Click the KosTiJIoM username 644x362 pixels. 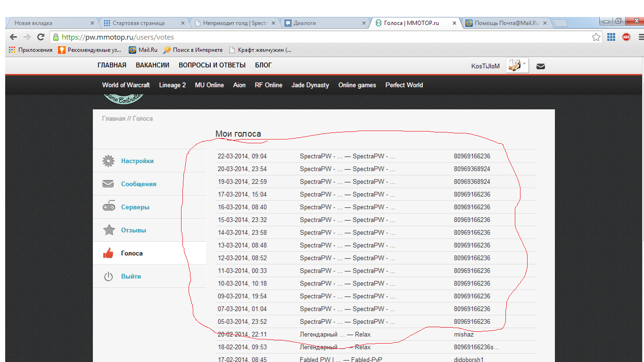(x=485, y=66)
